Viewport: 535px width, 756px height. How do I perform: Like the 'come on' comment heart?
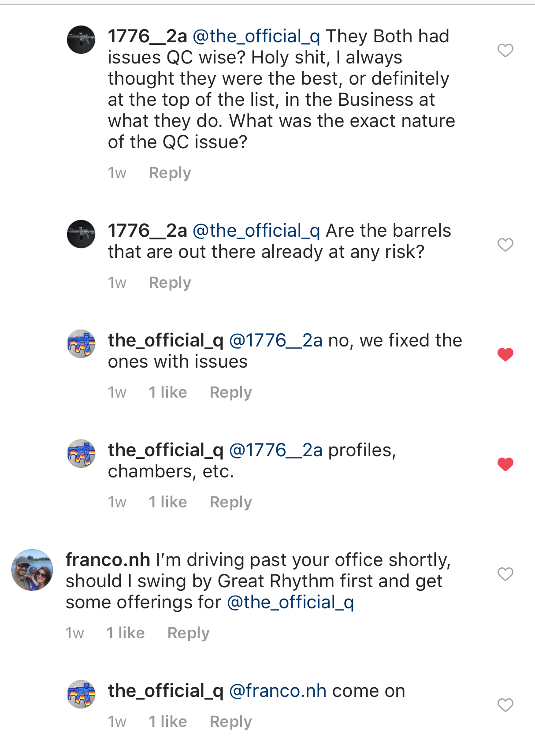pos(505,705)
